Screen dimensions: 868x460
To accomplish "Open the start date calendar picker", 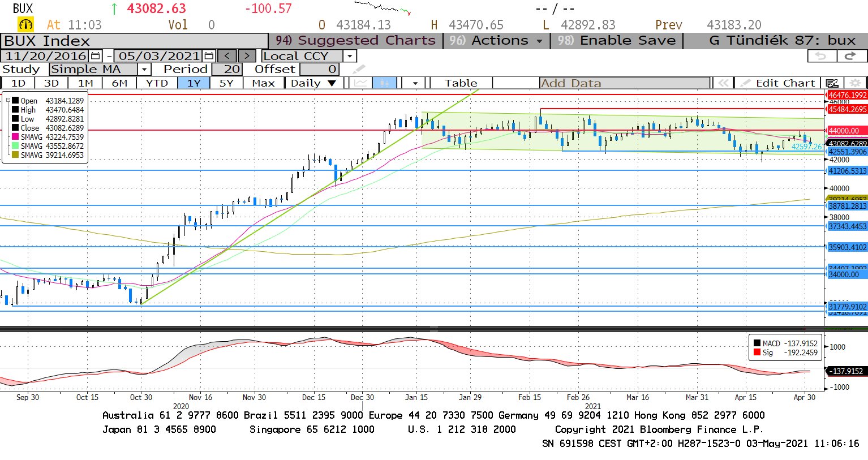I will click(x=95, y=56).
